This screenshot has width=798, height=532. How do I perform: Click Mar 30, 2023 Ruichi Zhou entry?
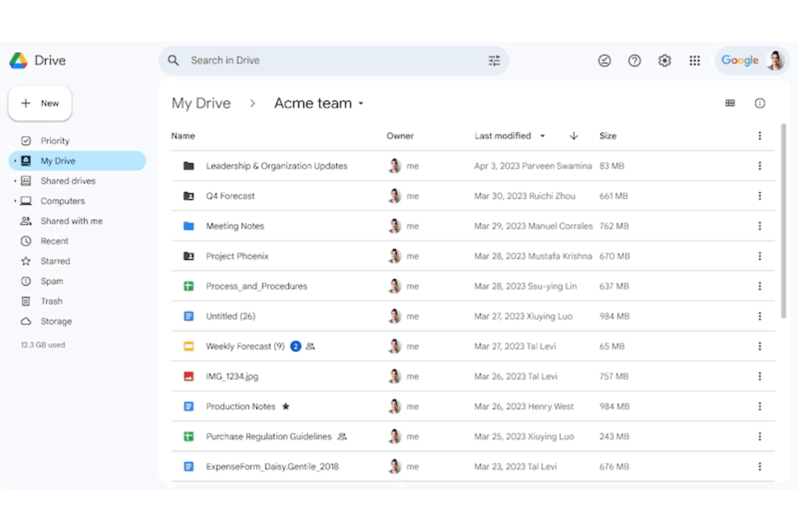[x=525, y=196]
